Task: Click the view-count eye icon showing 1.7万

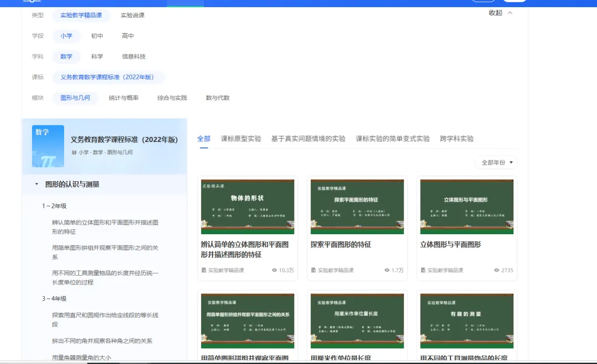Action: pos(387,270)
